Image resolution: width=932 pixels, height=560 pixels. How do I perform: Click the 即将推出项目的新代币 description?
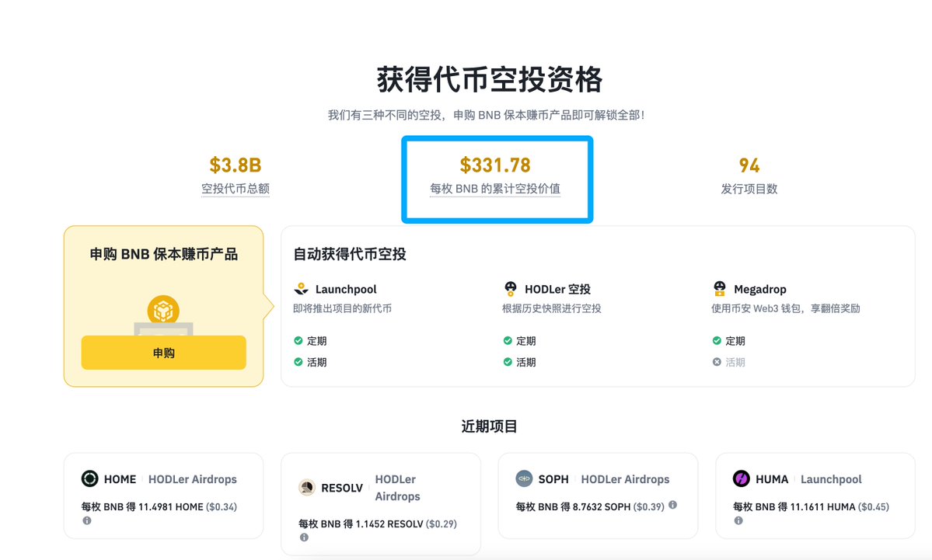tap(342, 308)
